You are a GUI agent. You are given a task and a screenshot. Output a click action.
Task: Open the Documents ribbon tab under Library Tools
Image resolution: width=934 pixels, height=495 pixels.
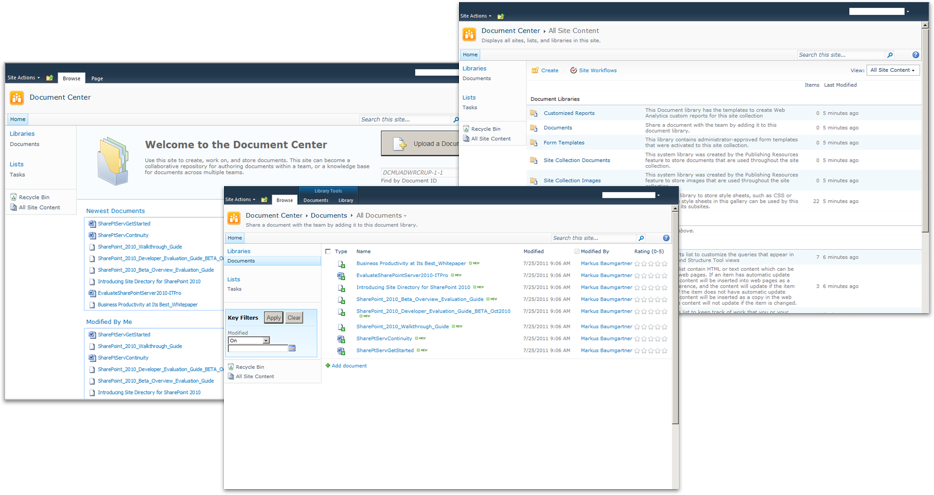coord(316,200)
